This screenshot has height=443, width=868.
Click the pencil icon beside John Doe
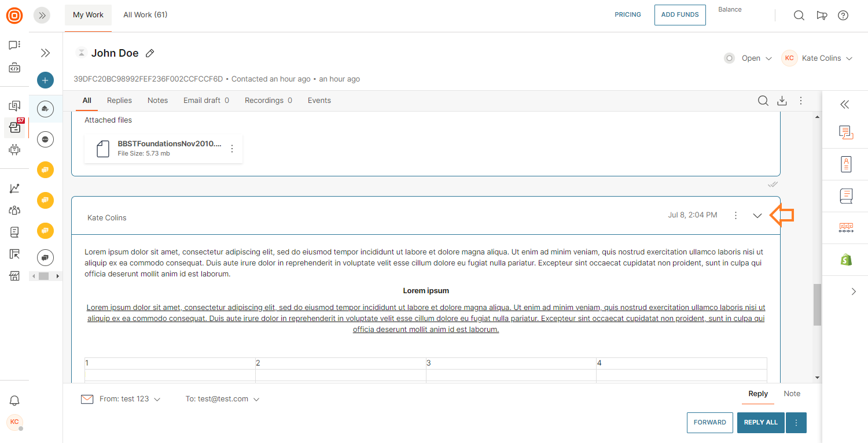150,53
